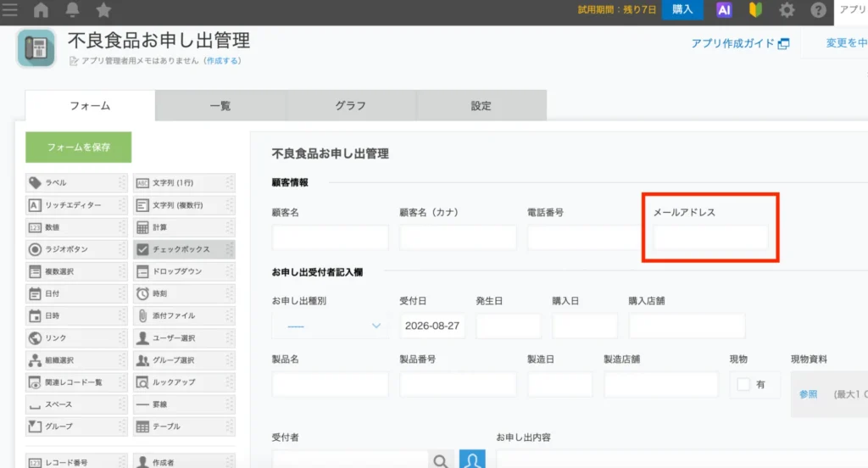Open the AI assistant icon
This screenshot has height=468, width=868.
724,10
